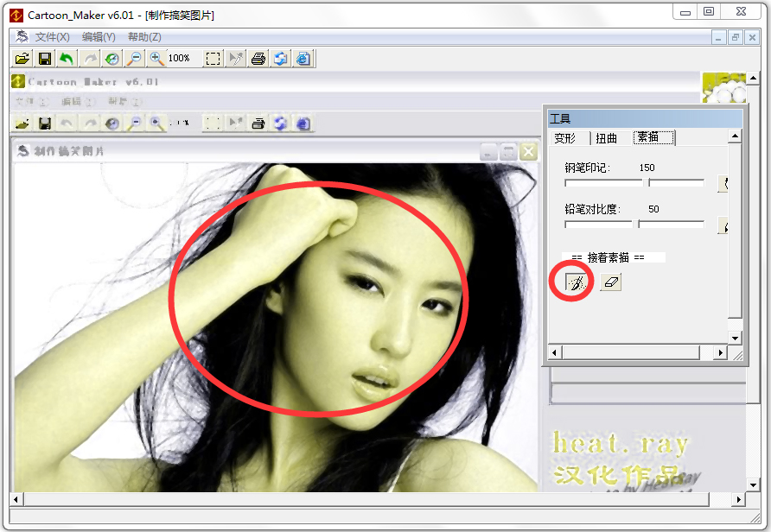This screenshot has width=771, height=532.
Task: Select the 素描 tab
Action: click(653, 137)
